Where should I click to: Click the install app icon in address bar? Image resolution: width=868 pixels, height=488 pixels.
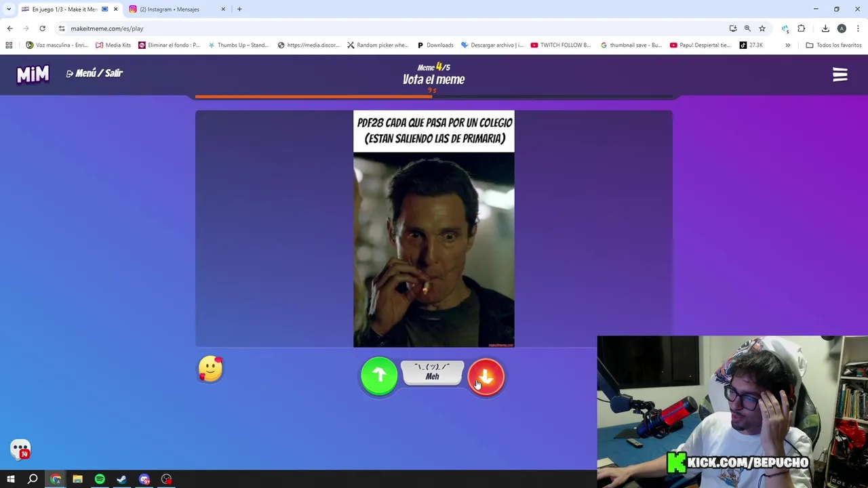click(x=733, y=28)
